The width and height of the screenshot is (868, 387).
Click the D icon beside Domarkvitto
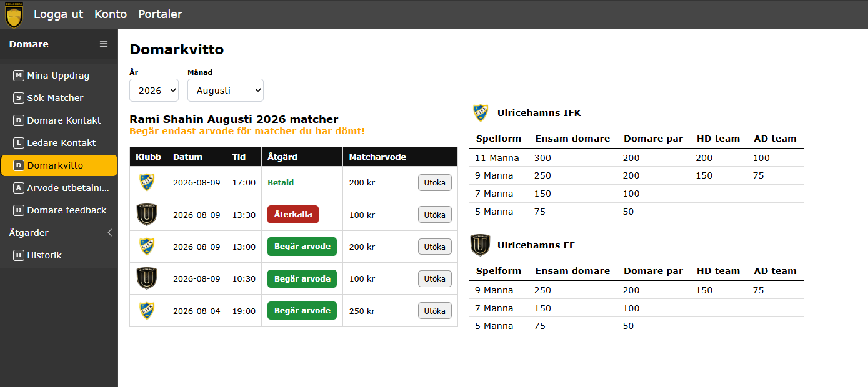19,165
